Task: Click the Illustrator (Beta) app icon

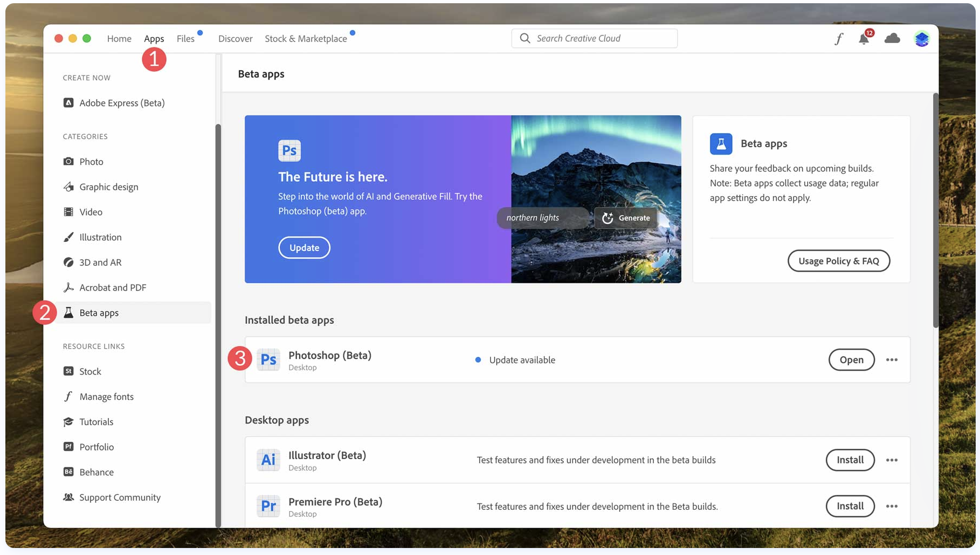Action: point(268,460)
